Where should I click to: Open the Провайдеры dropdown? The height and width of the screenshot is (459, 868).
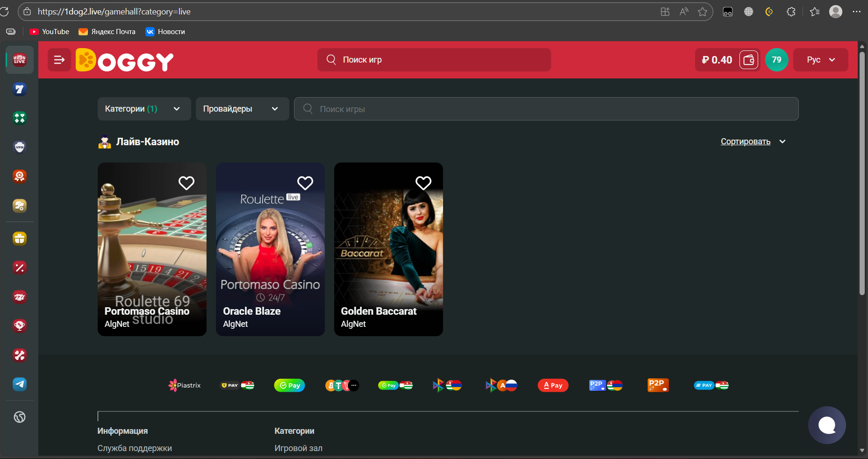(242, 109)
